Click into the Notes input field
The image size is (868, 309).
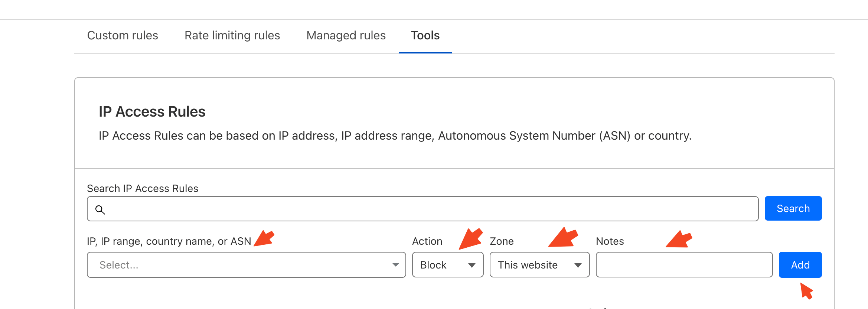tap(684, 265)
